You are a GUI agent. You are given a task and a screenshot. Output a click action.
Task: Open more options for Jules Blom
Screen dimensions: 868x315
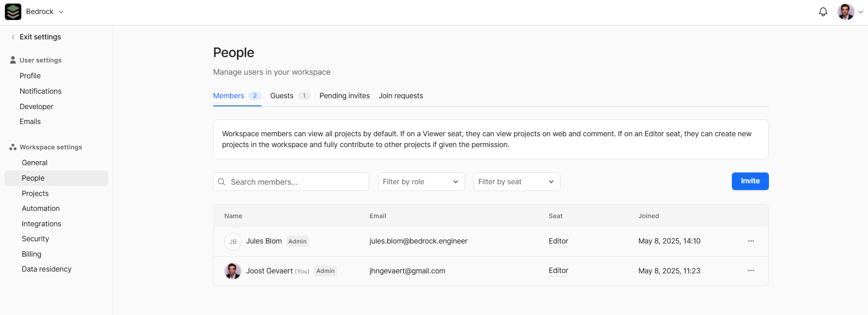tap(750, 241)
